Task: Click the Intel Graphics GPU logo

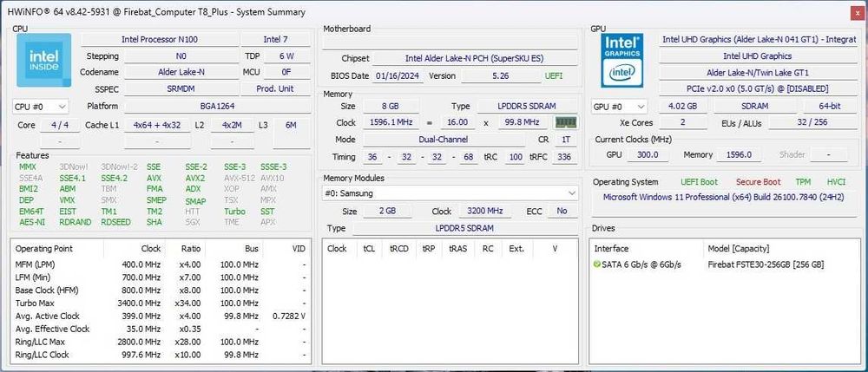Action: 622,60
